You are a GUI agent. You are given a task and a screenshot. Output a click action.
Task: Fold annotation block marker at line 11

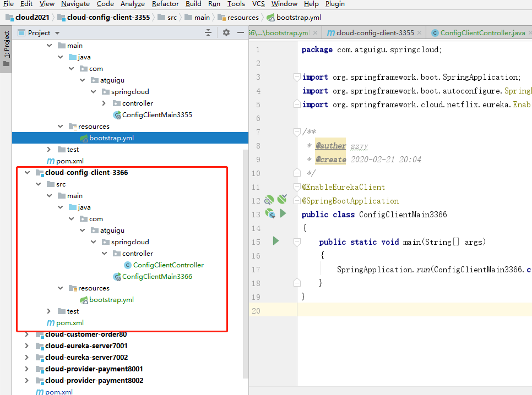297,187
